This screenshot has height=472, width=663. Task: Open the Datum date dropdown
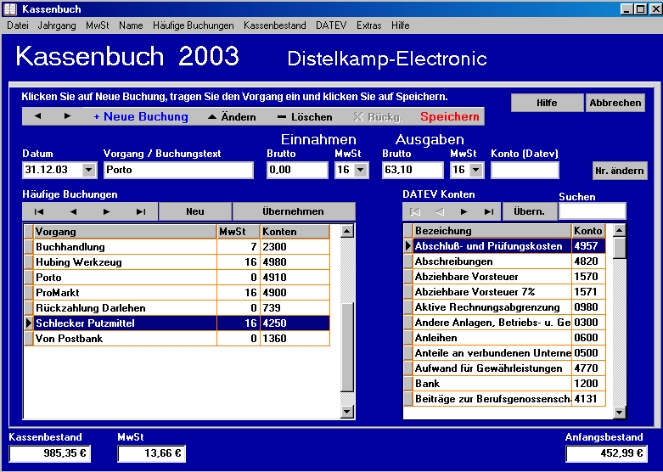[89, 171]
